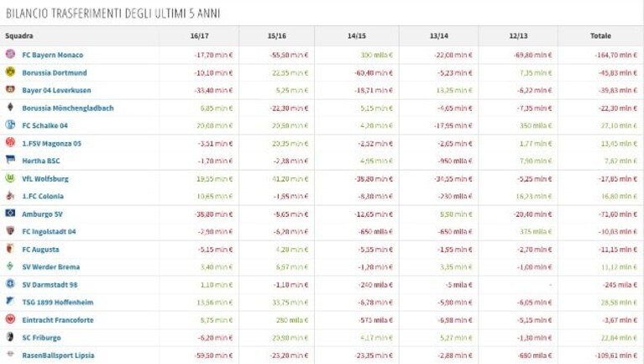
Task: Click the Squadra column header
Action: [19, 36]
